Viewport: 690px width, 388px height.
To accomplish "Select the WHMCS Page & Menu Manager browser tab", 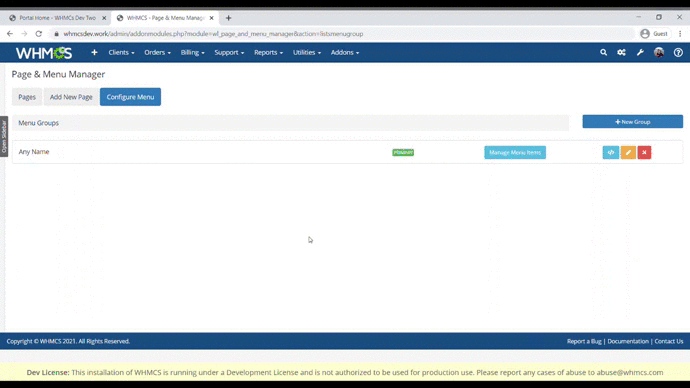I will 165,18.
